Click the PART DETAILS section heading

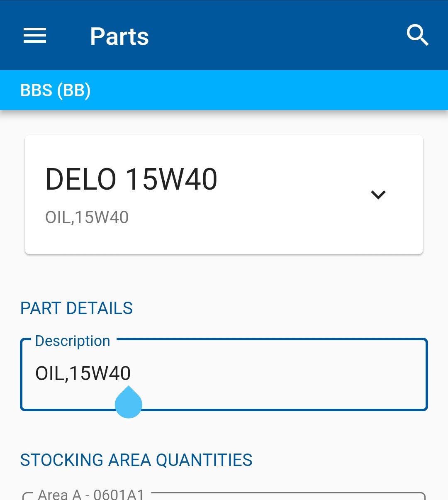(x=77, y=308)
